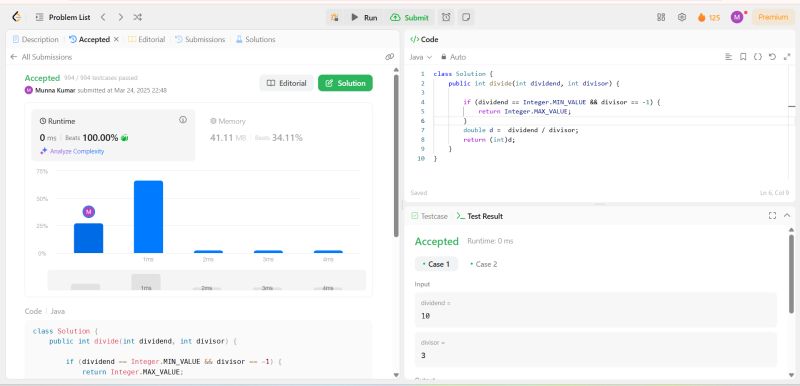The image size is (800, 386).
Task: Click Analyze Complexity link
Action: point(72,151)
